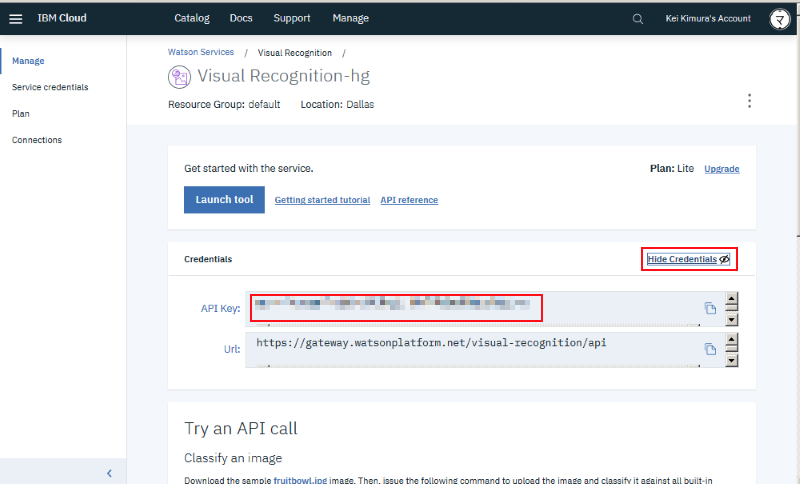The height and width of the screenshot is (484, 800).
Task: Click the Classify an image subheading
Action: [233, 458]
